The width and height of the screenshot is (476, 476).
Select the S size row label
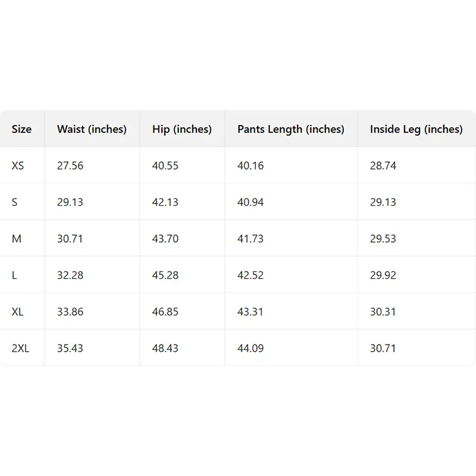15,202
